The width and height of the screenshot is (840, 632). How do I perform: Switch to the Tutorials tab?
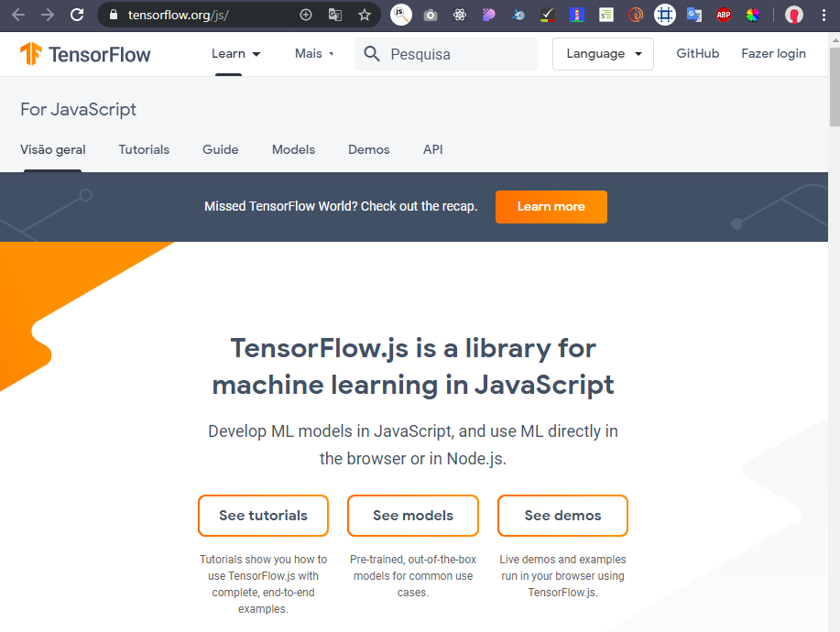pos(144,149)
